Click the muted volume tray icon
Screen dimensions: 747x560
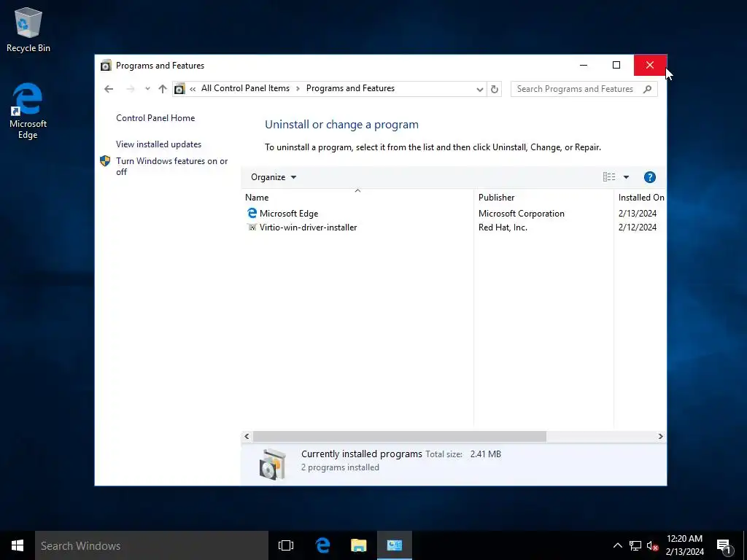tap(652, 545)
